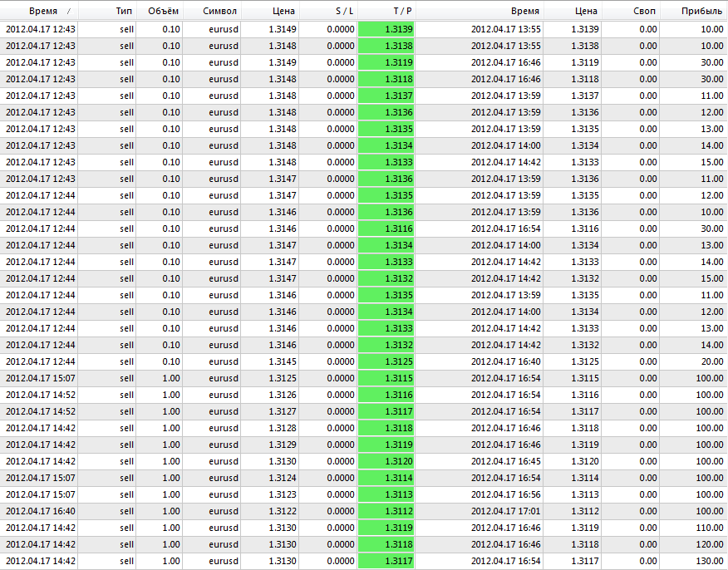Click 'eurusd' in the 1.3129 open price row
This screenshot has width=728, height=570.
pos(224,445)
